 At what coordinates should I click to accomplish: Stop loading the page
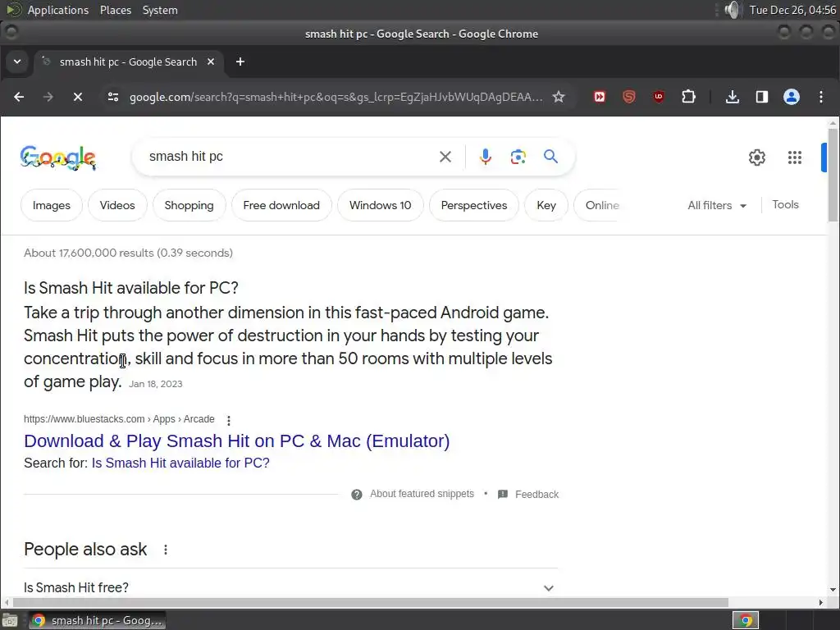pyautogui.click(x=78, y=97)
